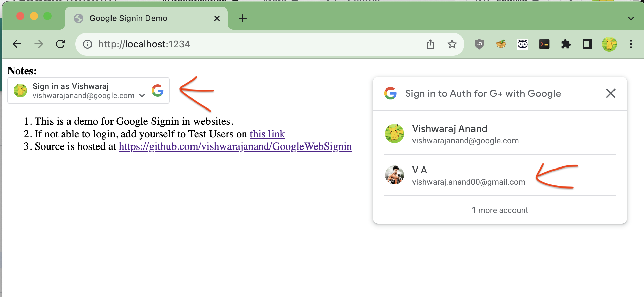This screenshot has width=644, height=297.
Task: View site information icon in address bar
Action: [87, 44]
